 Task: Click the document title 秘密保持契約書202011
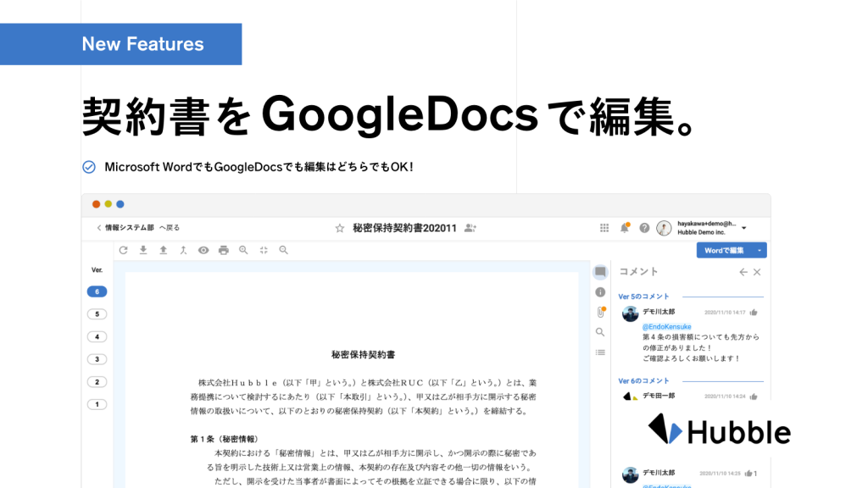(404, 228)
